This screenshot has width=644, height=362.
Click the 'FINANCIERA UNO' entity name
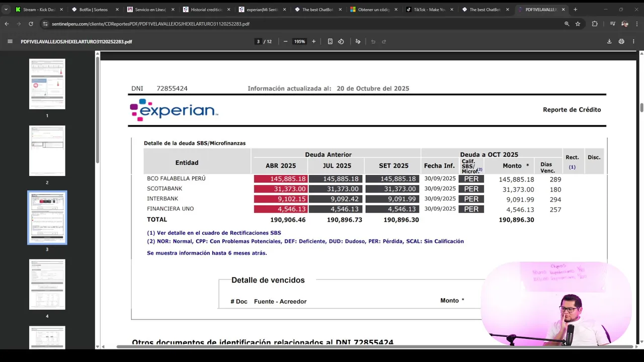point(170,209)
